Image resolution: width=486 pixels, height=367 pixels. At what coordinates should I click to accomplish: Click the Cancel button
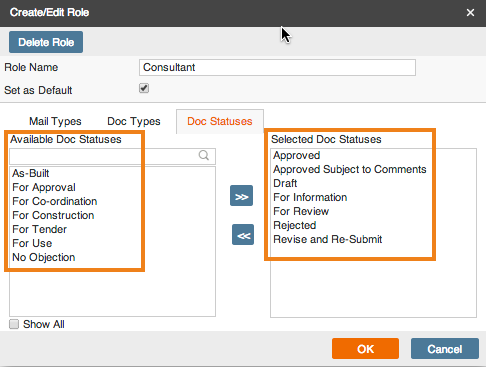(445, 349)
